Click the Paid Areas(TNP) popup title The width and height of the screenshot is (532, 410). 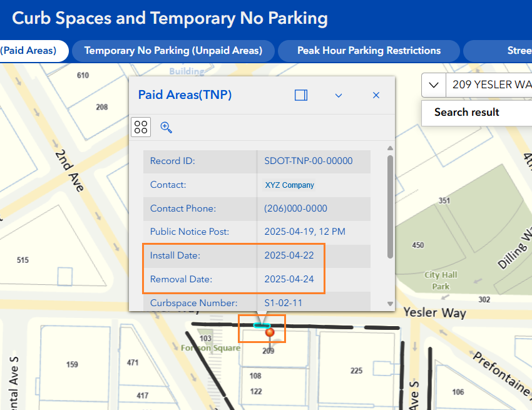click(x=185, y=95)
